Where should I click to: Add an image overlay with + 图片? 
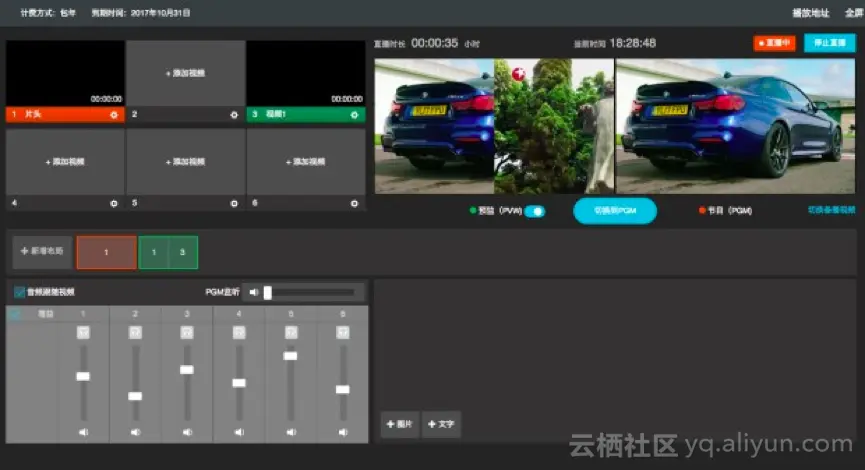tap(400, 424)
